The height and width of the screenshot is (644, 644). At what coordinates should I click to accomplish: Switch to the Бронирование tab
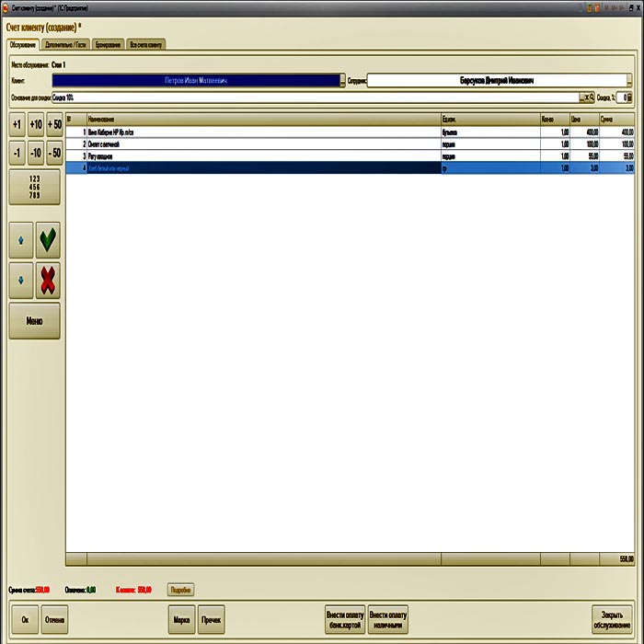click(108, 44)
